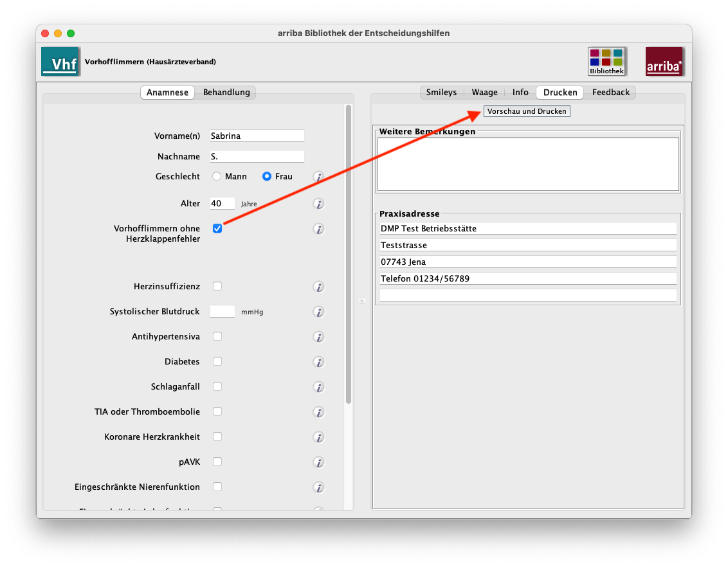Tick the pAVK checkbox
Image resolution: width=728 pixels, height=567 pixels.
217,462
